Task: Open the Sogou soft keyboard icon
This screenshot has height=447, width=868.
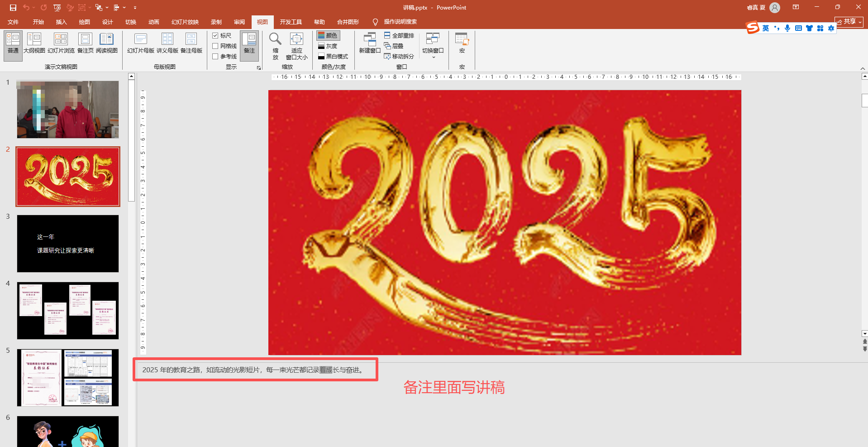Action: [798, 28]
